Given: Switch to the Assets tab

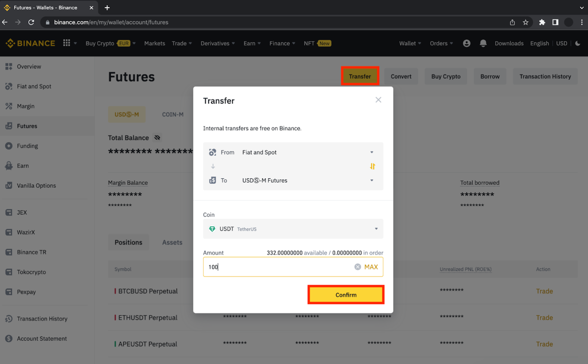Looking at the screenshot, I should click(x=172, y=243).
